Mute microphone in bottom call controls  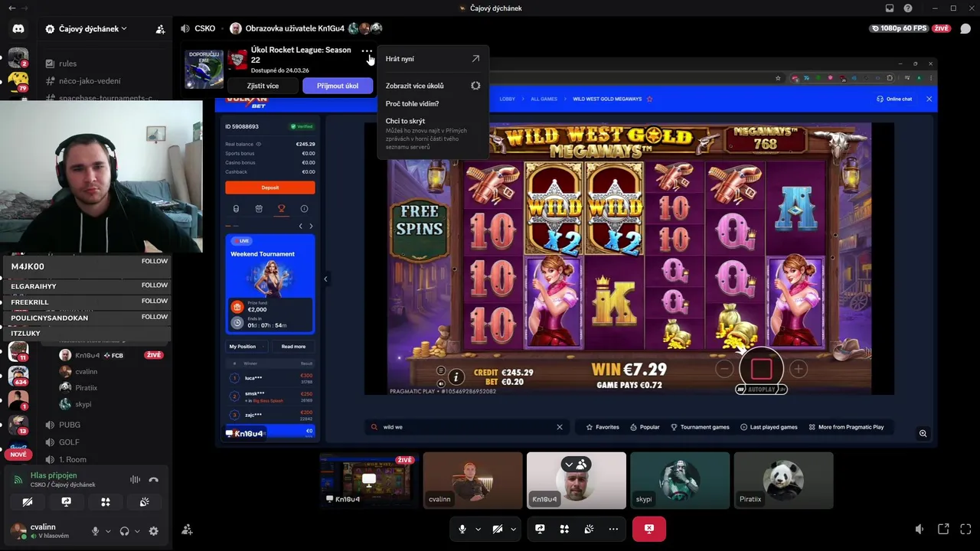pos(462,529)
